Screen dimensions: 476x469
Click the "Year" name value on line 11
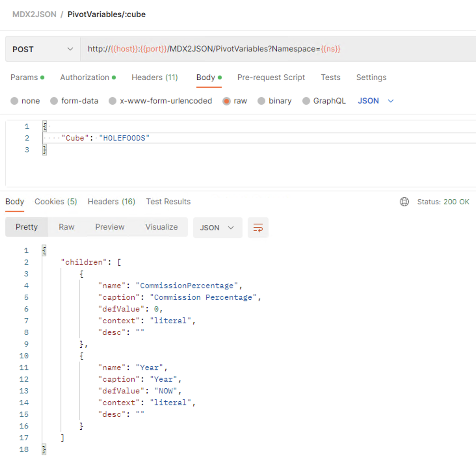point(150,368)
